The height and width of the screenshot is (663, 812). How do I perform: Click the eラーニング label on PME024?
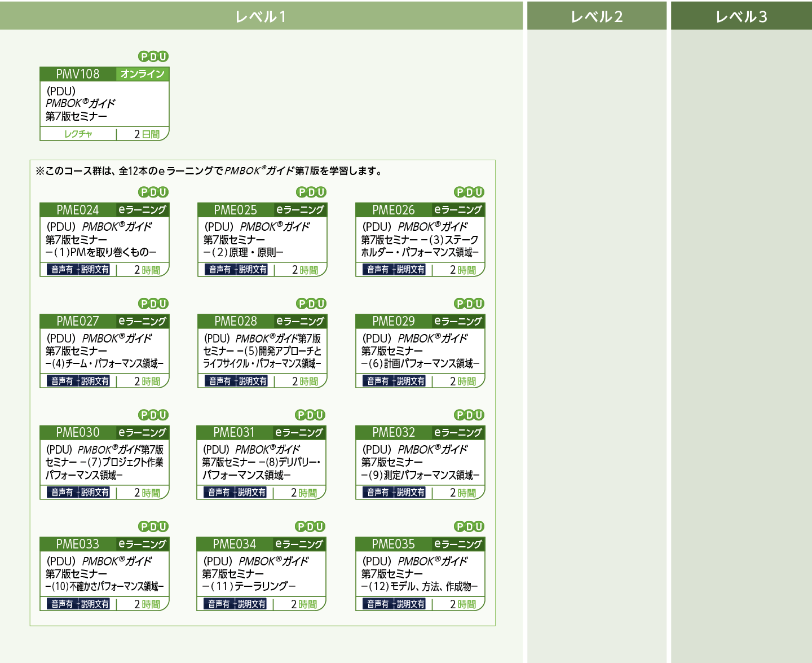pyautogui.click(x=143, y=210)
